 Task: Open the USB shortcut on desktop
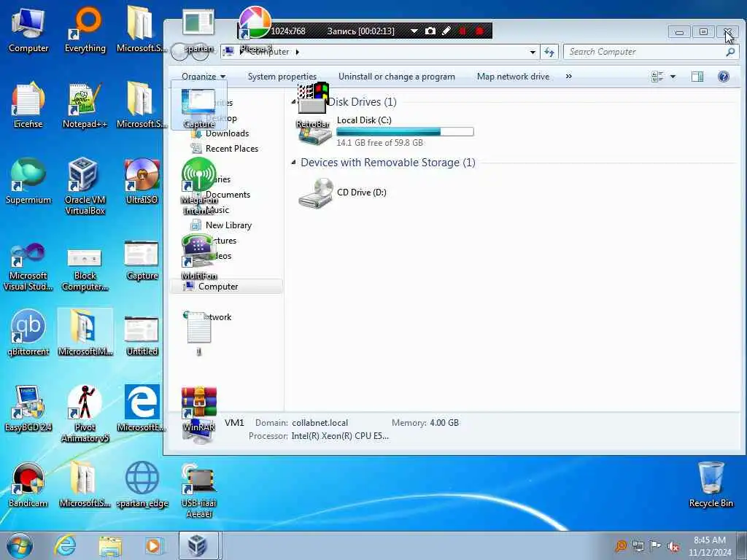click(198, 491)
